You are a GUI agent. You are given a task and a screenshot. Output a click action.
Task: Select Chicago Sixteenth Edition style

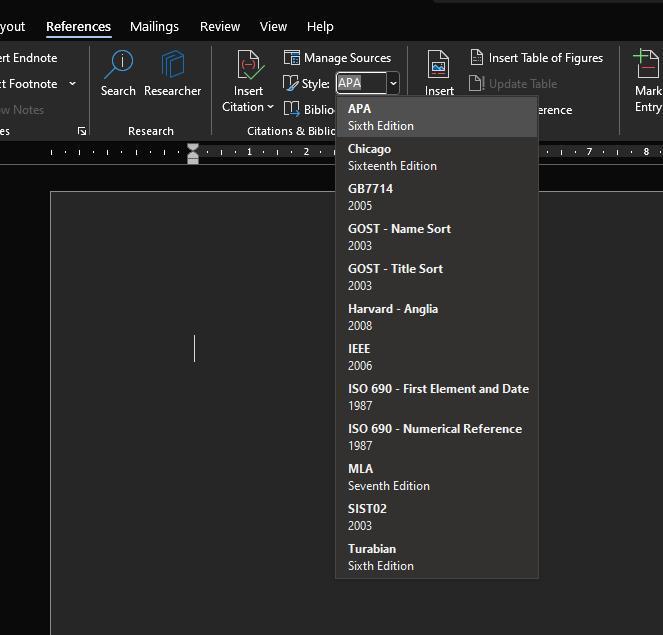point(437,157)
